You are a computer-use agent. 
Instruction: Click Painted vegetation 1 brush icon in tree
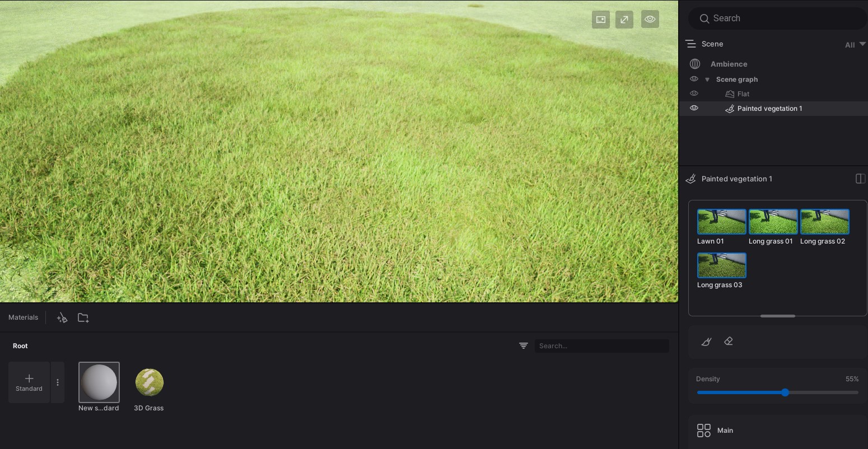pyautogui.click(x=730, y=109)
